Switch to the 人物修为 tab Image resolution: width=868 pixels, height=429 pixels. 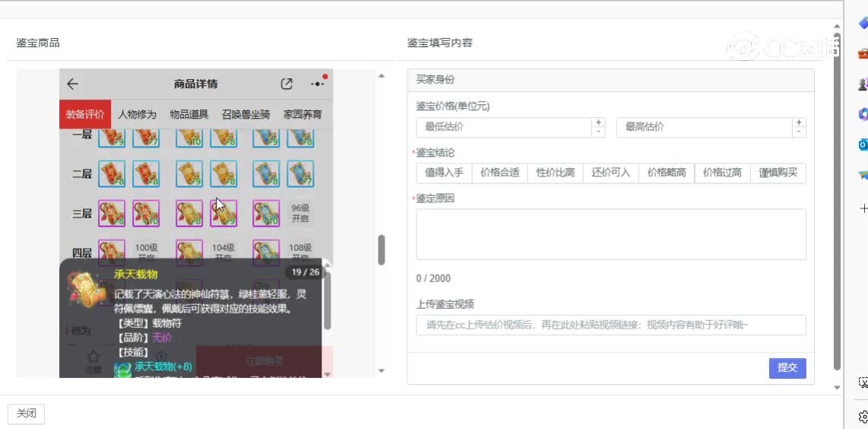137,114
